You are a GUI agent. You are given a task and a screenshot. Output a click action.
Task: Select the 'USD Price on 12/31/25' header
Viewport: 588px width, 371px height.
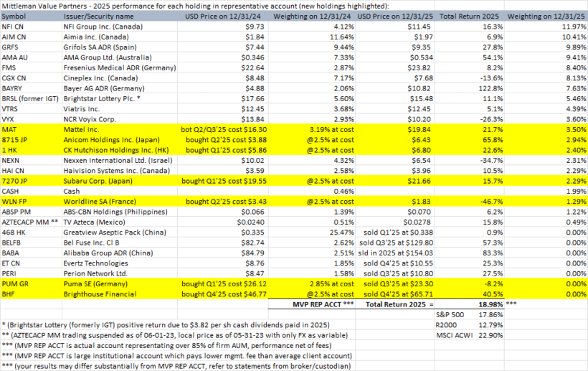tap(395, 16)
